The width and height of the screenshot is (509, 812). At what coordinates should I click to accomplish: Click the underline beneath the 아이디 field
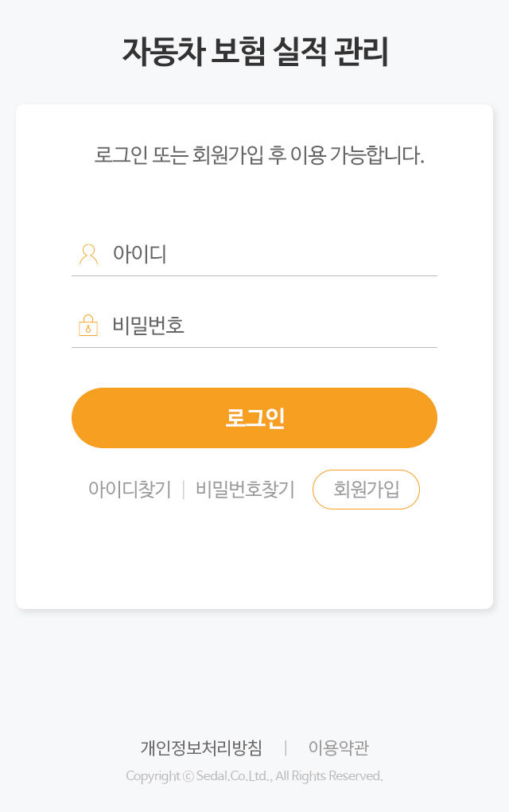click(254, 275)
